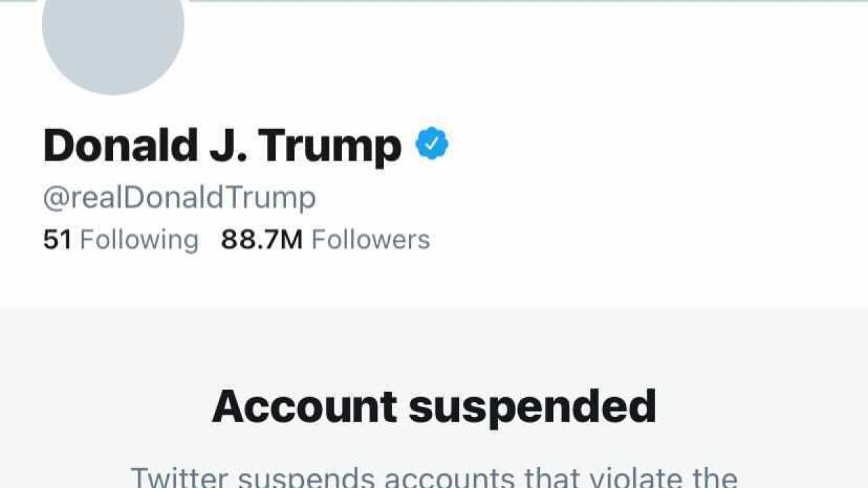
Task: Click the empty white area right of the name
Action: tap(644, 145)
